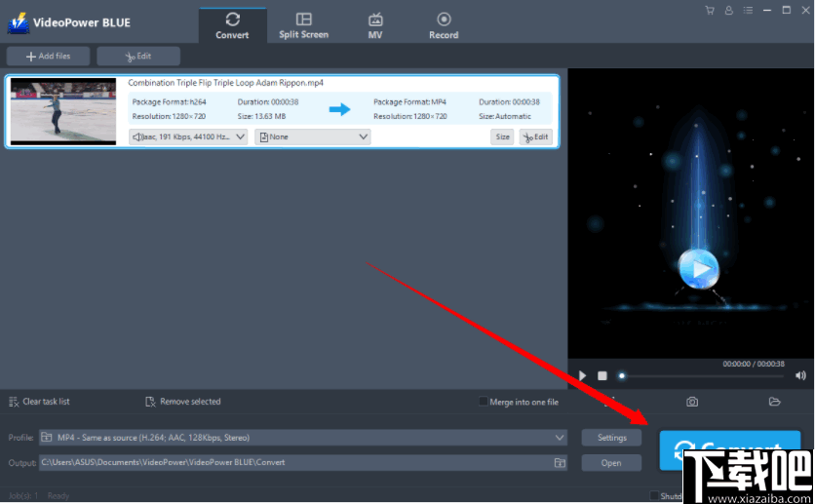
Task: Click the Open output folder button
Action: coord(611,463)
